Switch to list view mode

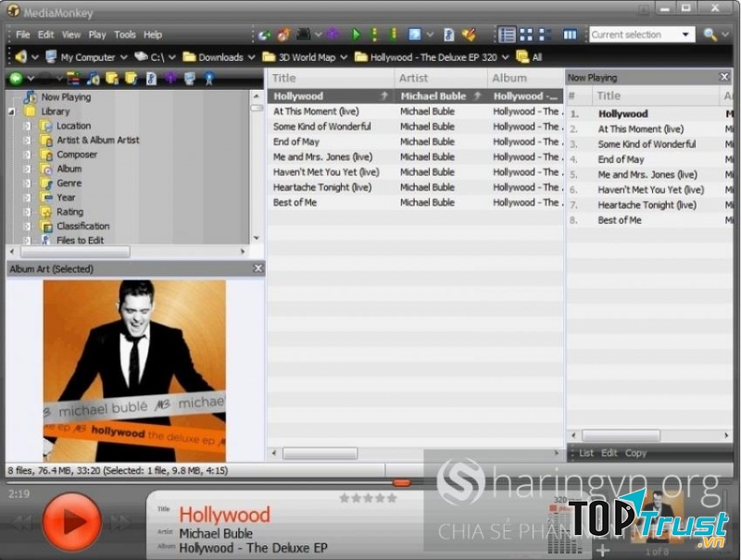click(x=507, y=34)
